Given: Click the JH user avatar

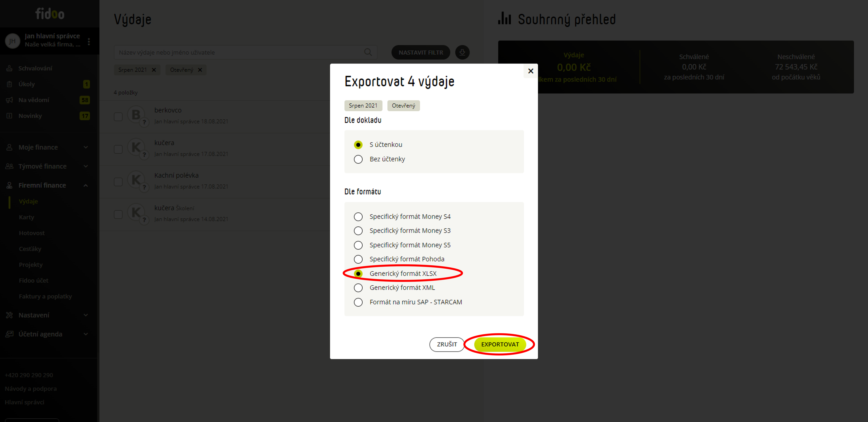Looking at the screenshot, I should 12,41.
